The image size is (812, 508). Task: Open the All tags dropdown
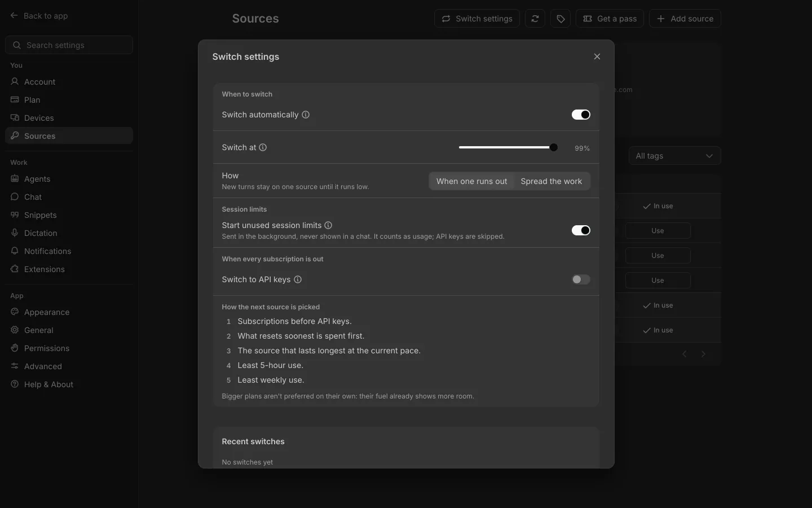[674, 156]
